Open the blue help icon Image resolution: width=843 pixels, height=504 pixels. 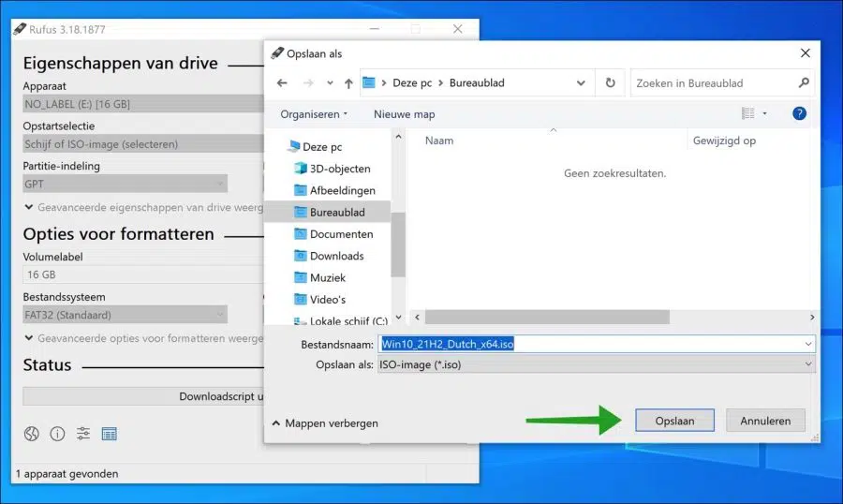(x=800, y=113)
